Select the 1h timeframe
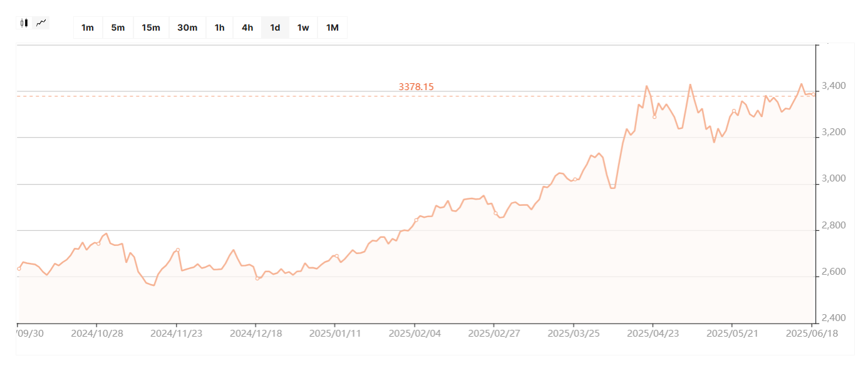868x378 pixels. (x=220, y=28)
